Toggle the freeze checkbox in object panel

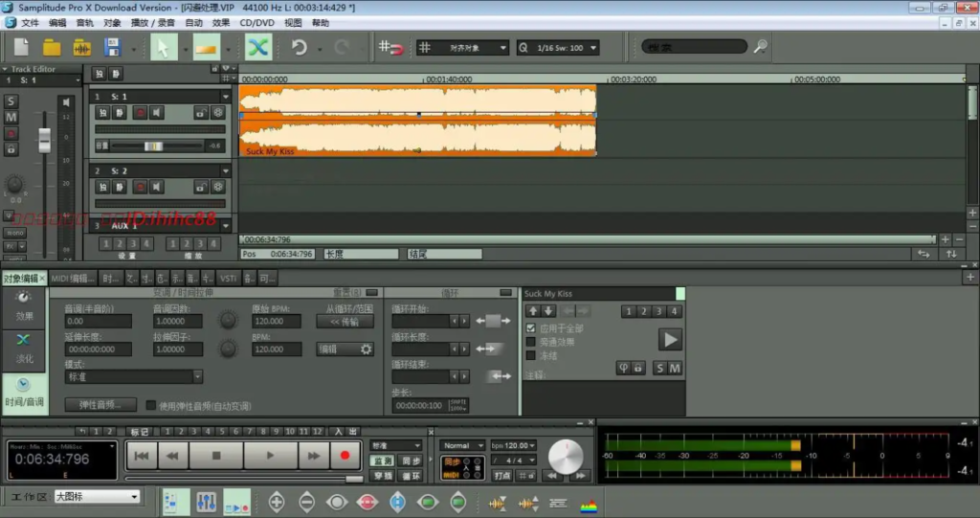[530, 355]
